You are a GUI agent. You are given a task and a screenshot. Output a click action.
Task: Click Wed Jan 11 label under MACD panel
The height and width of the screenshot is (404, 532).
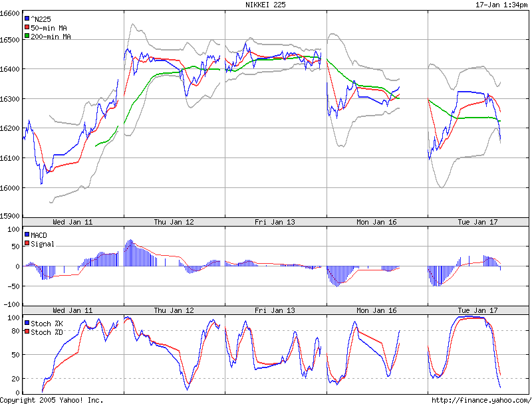(72, 310)
